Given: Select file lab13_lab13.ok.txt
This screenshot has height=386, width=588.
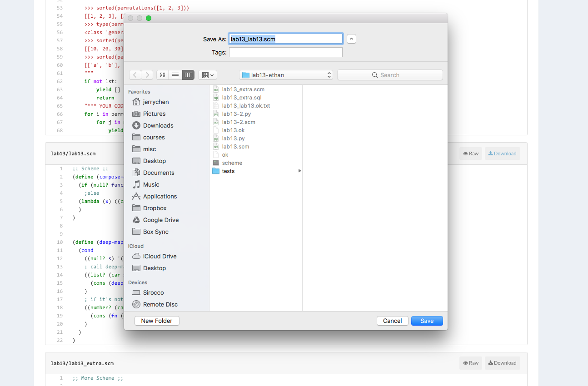Looking at the screenshot, I should point(246,105).
